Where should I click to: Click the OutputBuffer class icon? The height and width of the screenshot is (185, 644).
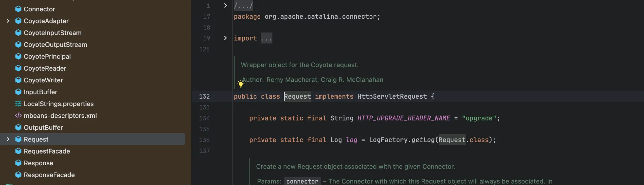18,127
